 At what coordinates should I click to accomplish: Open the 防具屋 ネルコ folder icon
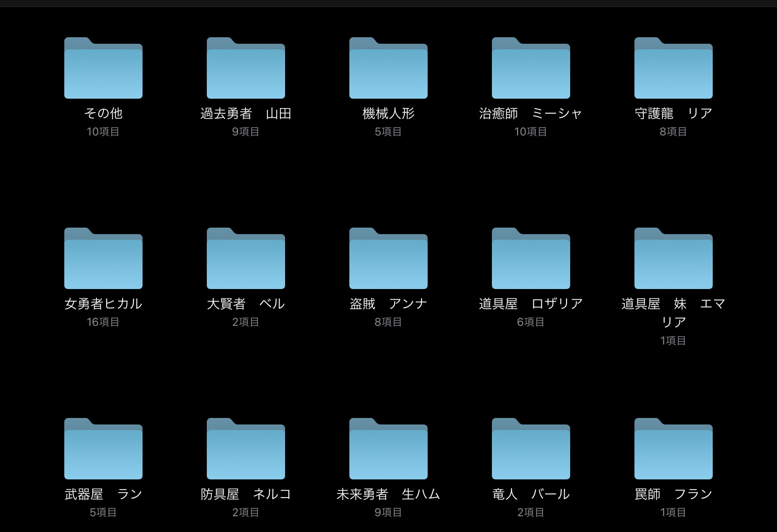246,449
